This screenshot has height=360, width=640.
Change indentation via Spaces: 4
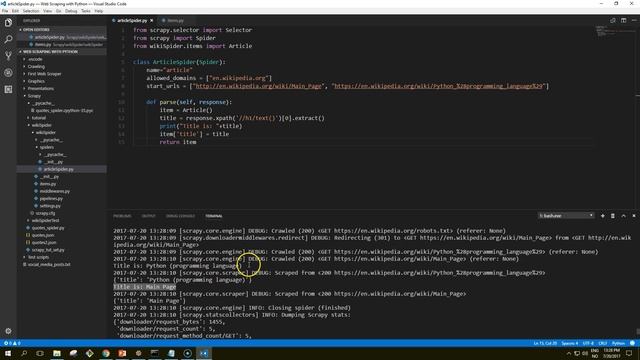click(569, 343)
